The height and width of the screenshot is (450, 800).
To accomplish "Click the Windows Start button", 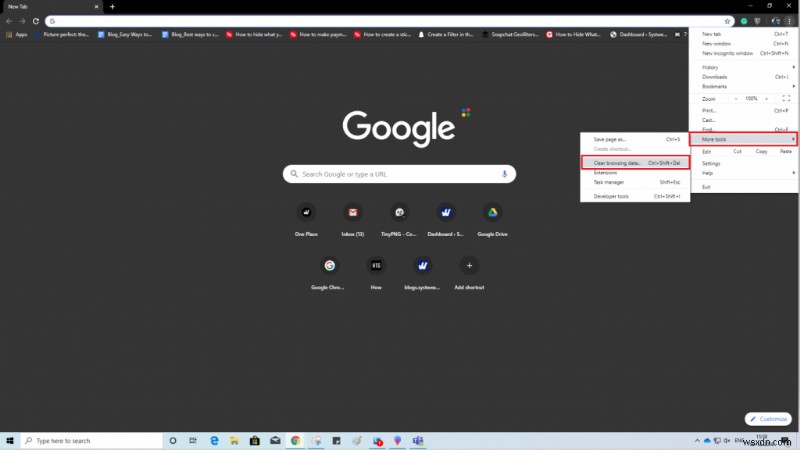I will pos(10,440).
